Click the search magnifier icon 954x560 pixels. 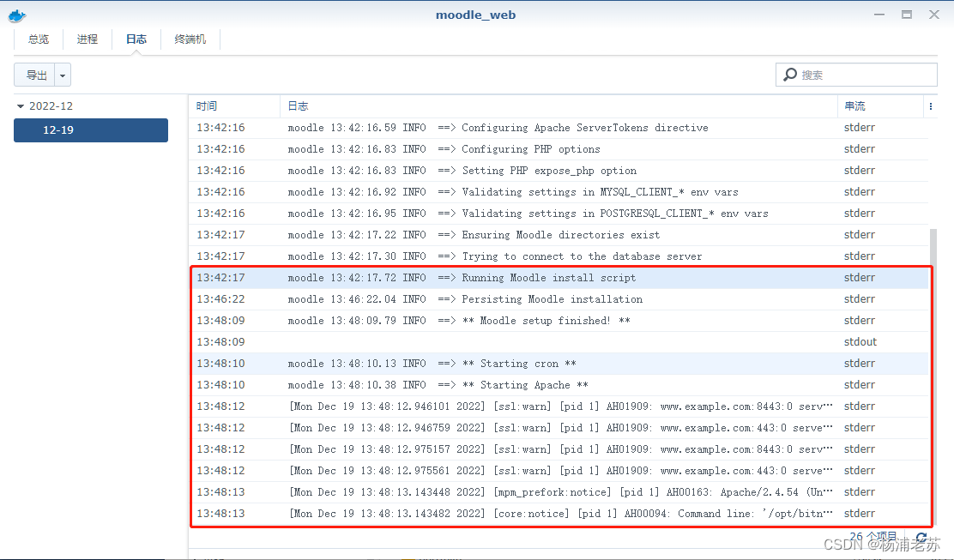790,75
